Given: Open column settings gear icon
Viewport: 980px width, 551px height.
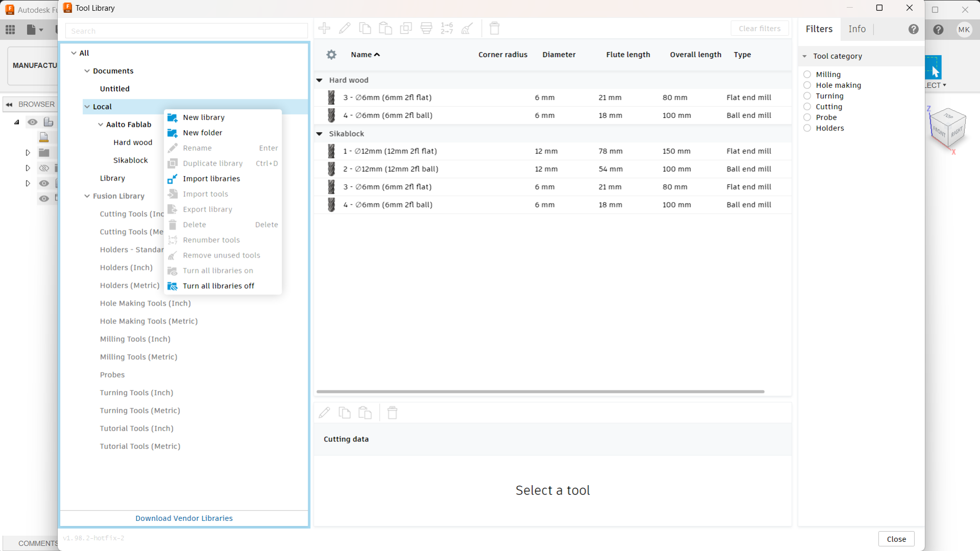Looking at the screenshot, I should [331, 55].
